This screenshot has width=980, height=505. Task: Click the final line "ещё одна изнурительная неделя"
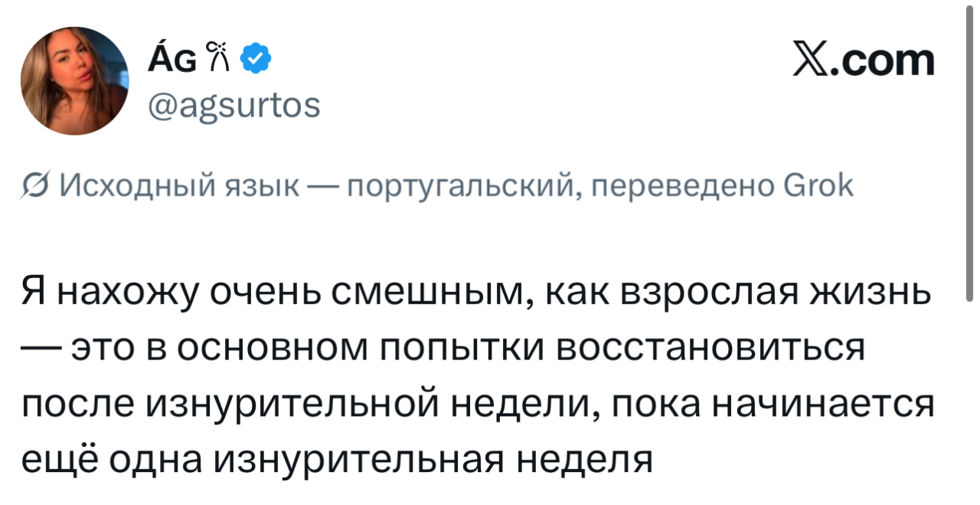[x=338, y=459]
